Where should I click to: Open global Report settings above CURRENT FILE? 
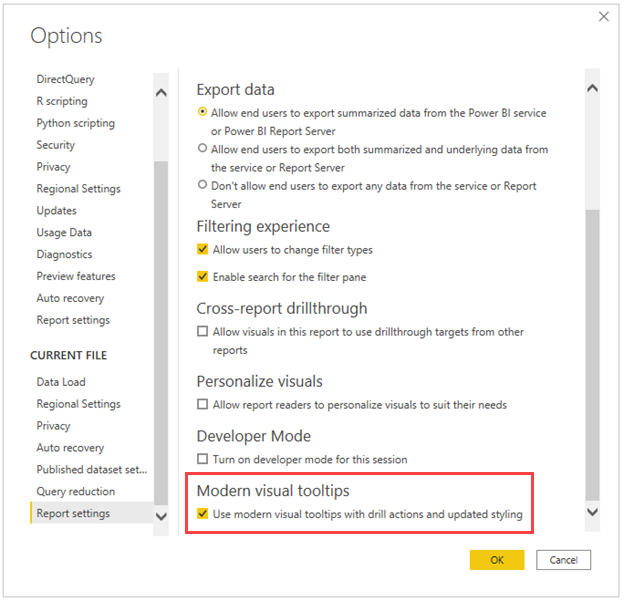pos(73,320)
